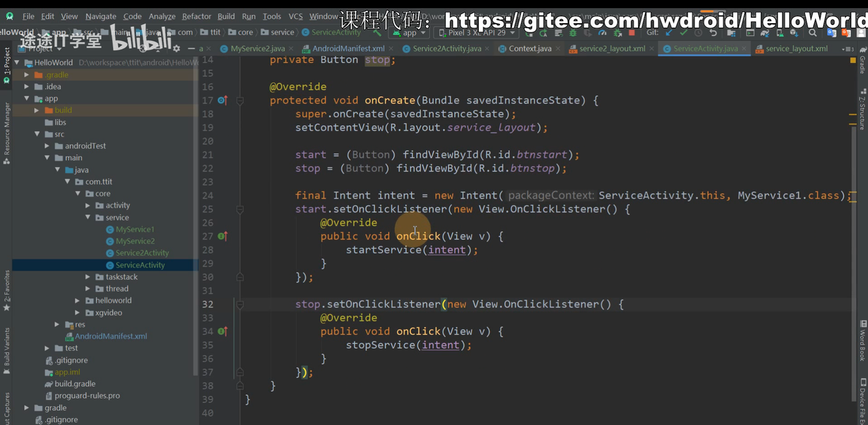Expand the thread package folder

point(88,289)
